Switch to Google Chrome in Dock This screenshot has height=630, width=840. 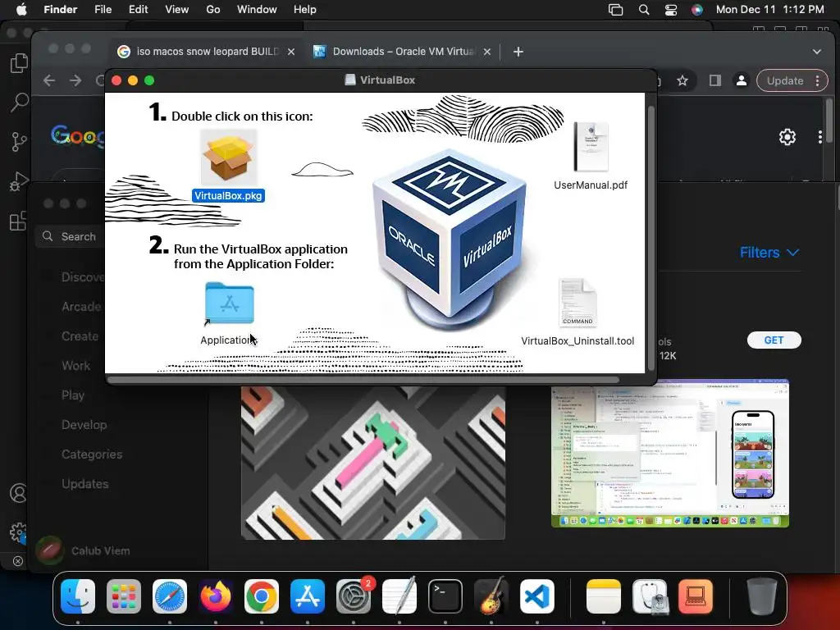(x=262, y=596)
